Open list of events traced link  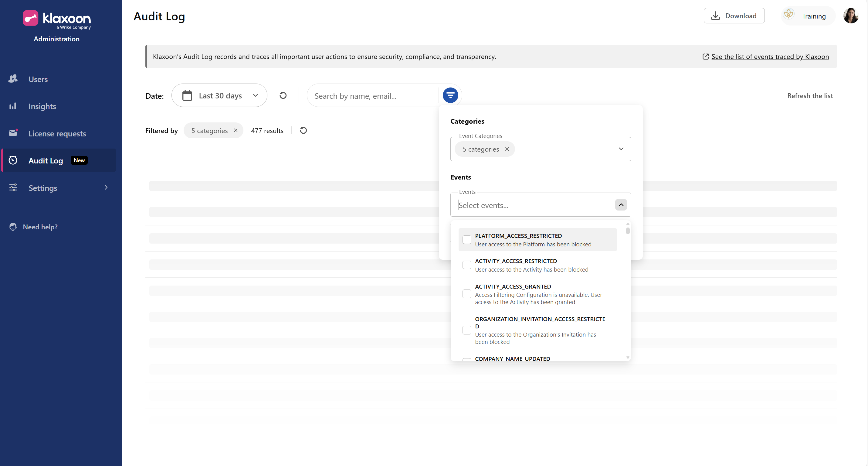(770, 57)
